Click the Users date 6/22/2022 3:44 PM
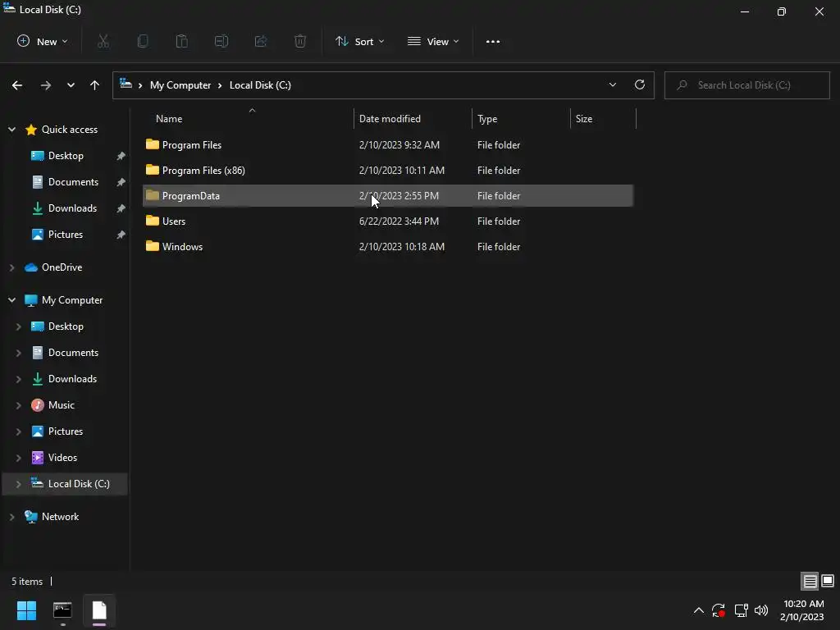The height and width of the screenshot is (630, 840). [x=399, y=221]
